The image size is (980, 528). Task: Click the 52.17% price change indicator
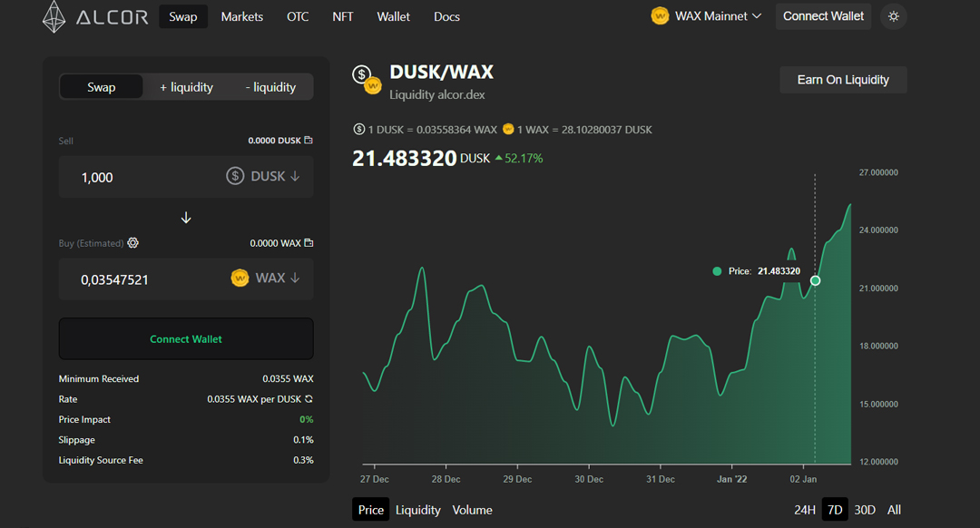519,159
